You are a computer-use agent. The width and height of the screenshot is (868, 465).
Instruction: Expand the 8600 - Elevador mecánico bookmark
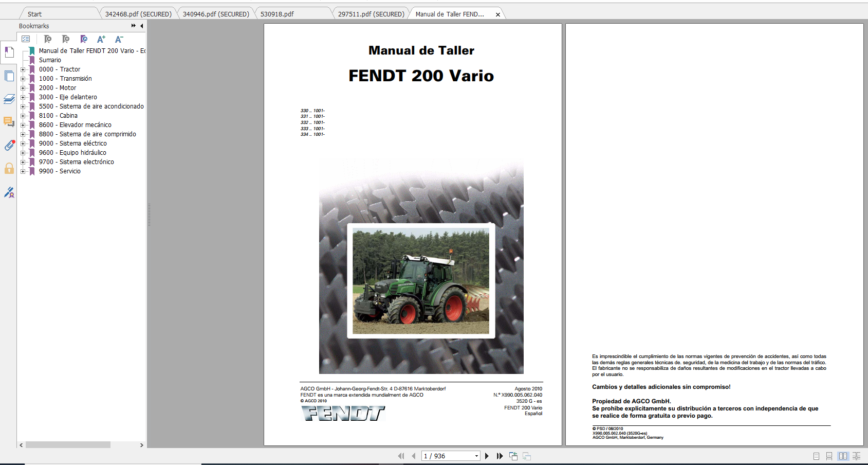pyautogui.click(x=23, y=125)
